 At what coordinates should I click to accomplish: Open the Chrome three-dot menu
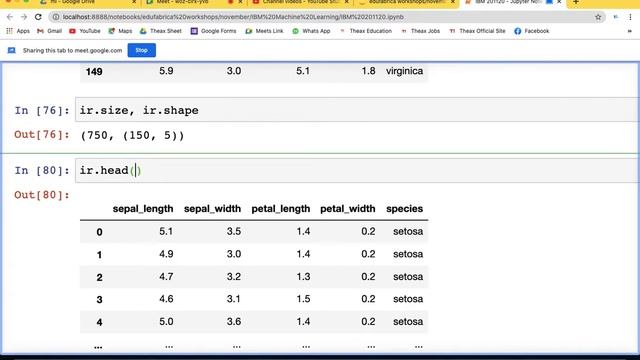(x=630, y=17)
